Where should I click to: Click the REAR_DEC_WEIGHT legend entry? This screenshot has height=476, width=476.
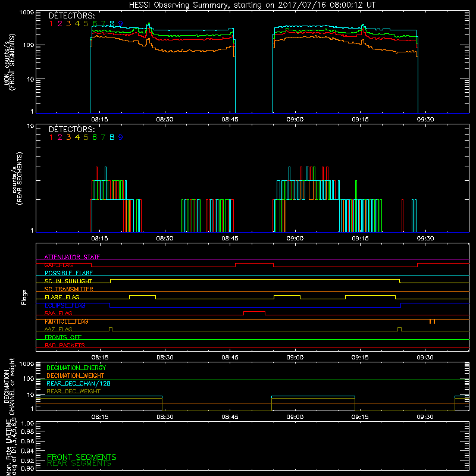click(x=73, y=392)
